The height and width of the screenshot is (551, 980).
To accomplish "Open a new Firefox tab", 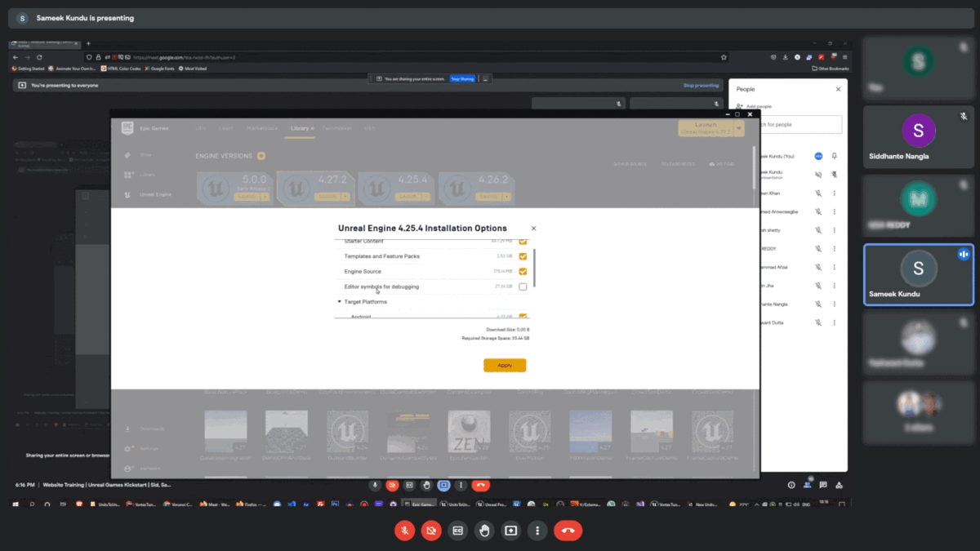I will 88,43.
